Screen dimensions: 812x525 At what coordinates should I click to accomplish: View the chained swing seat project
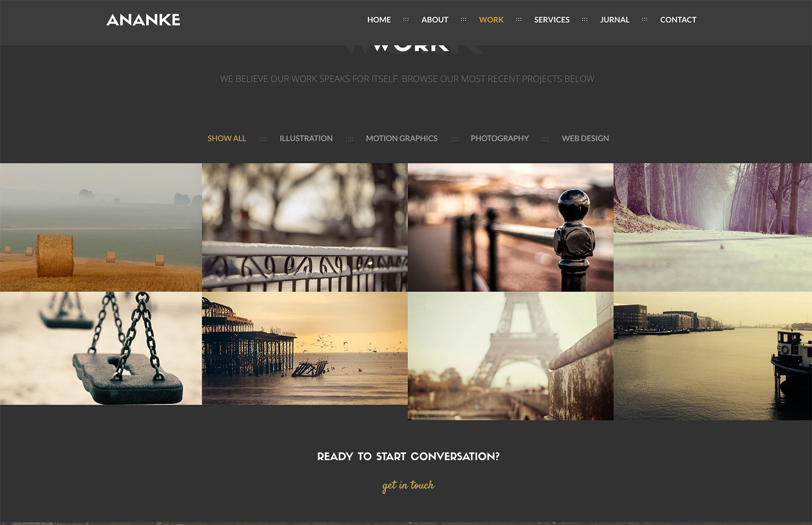click(101, 348)
